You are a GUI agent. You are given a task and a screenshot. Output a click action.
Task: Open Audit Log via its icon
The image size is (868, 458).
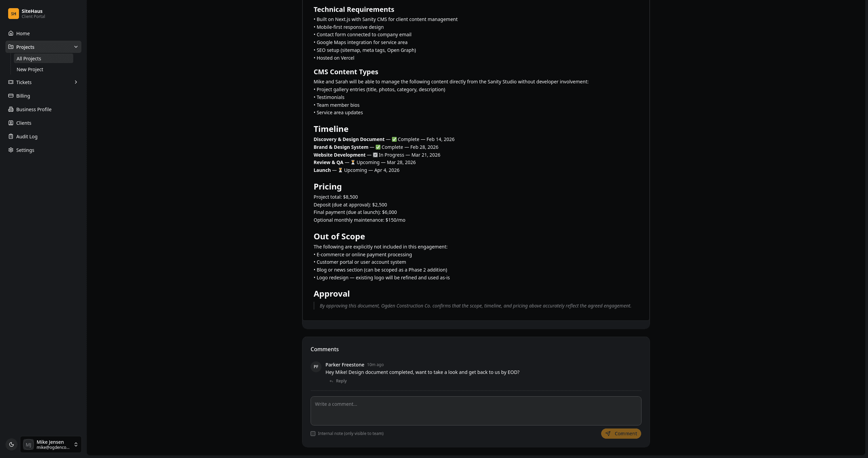[x=11, y=136]
